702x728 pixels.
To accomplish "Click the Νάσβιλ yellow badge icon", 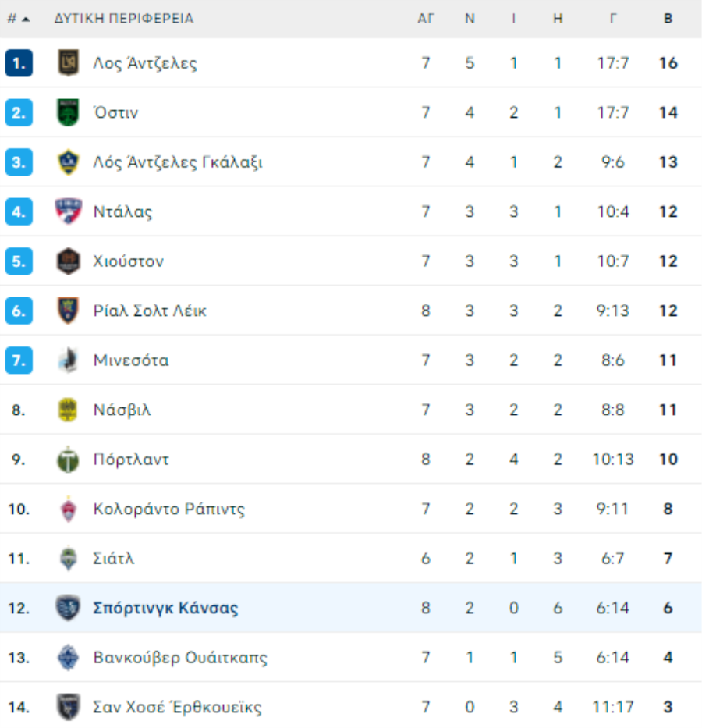I will [68, 410].
